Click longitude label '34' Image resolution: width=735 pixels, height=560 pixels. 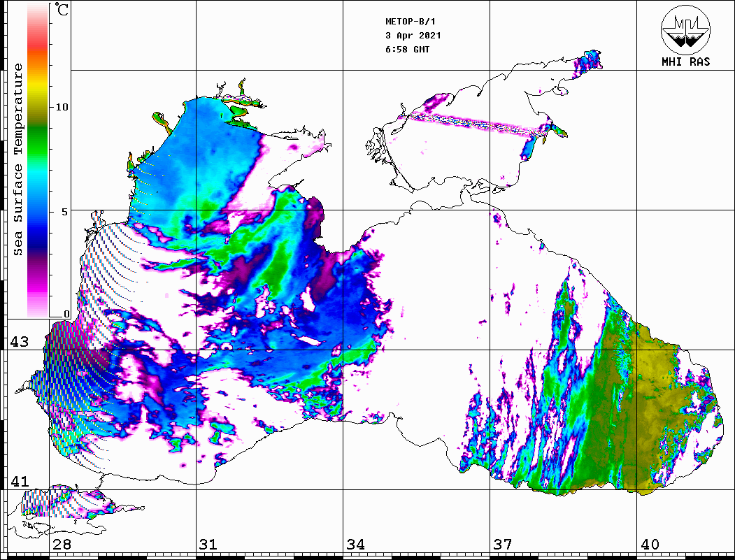pyautogui.click(x=355, y=545)
